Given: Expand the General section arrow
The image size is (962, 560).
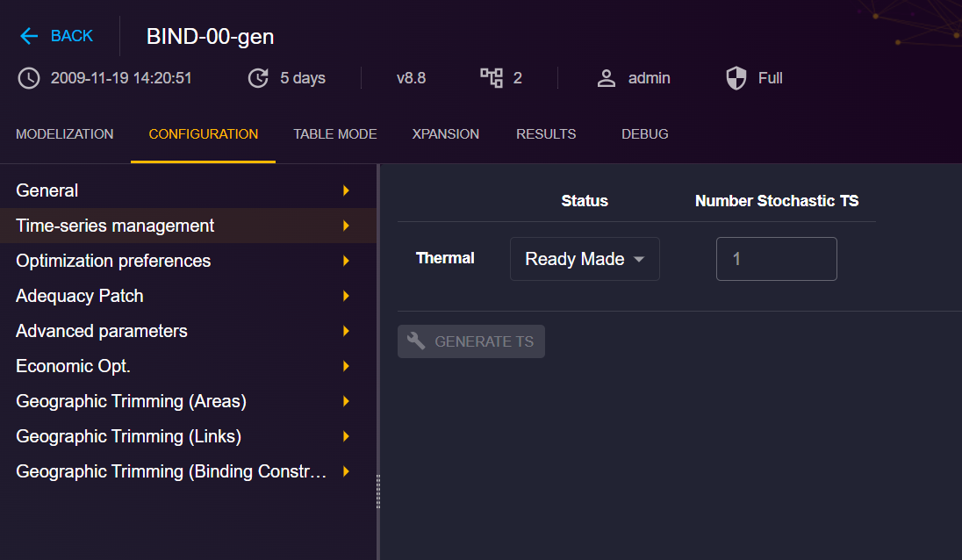Looking at the screenshot, I should [x=346, y=190].
